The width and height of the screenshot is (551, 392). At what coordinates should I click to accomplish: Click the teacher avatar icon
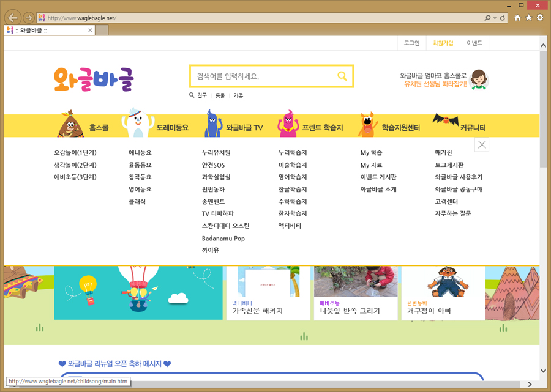(479, 80)
